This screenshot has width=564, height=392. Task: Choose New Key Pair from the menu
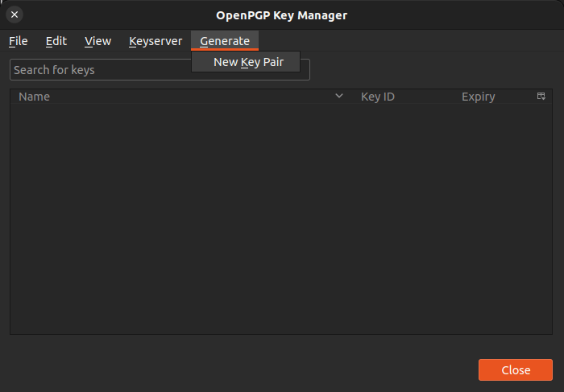248,62
